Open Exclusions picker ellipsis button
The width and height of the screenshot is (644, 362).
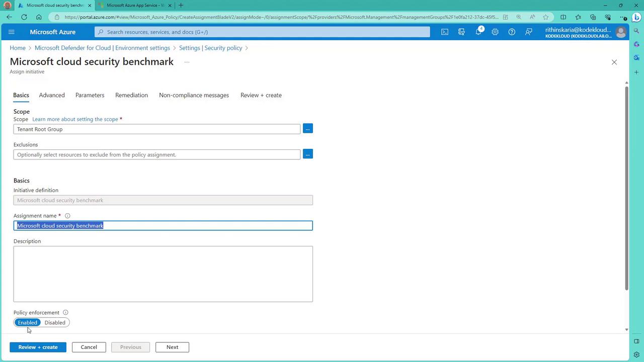tap(308, 154)
